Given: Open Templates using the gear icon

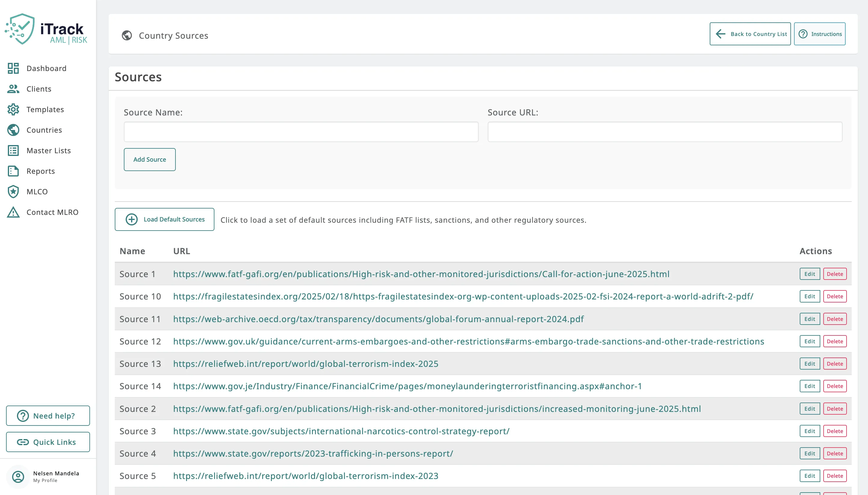Looking at the screenshot, I should point(13,109).
